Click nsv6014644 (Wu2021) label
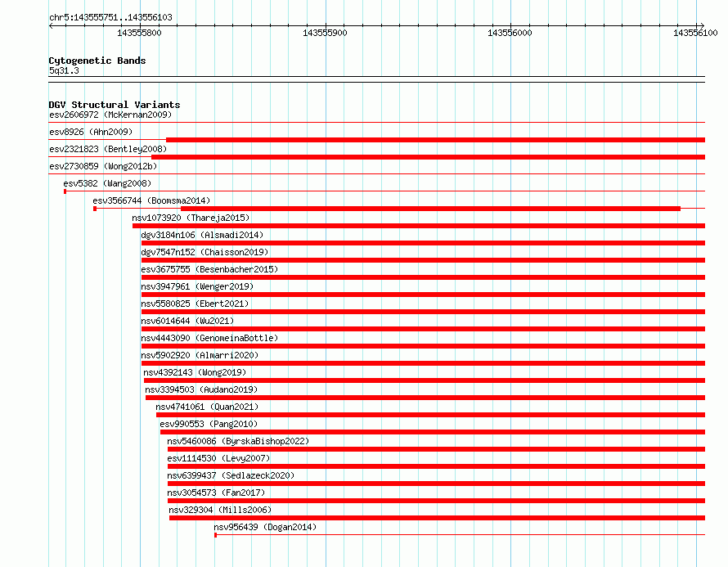Viewport: 728px width, 567px height. 187,321
